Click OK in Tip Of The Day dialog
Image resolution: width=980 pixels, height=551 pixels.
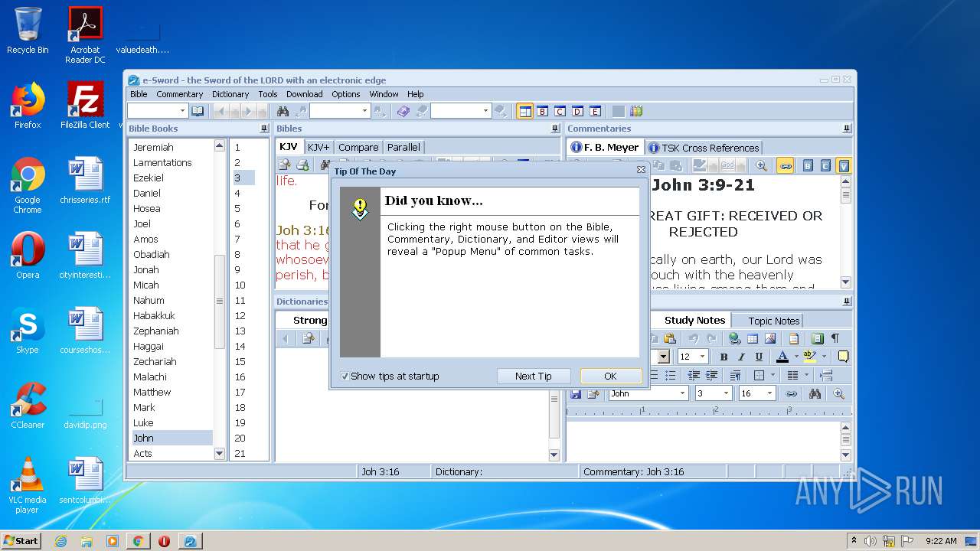pos(610,376)
